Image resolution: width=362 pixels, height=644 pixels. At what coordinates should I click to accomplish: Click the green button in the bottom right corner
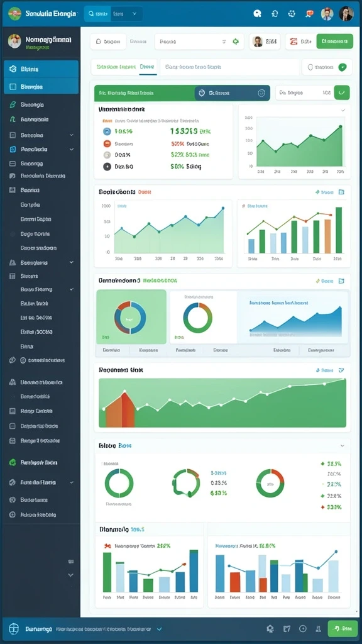[343, 628]
